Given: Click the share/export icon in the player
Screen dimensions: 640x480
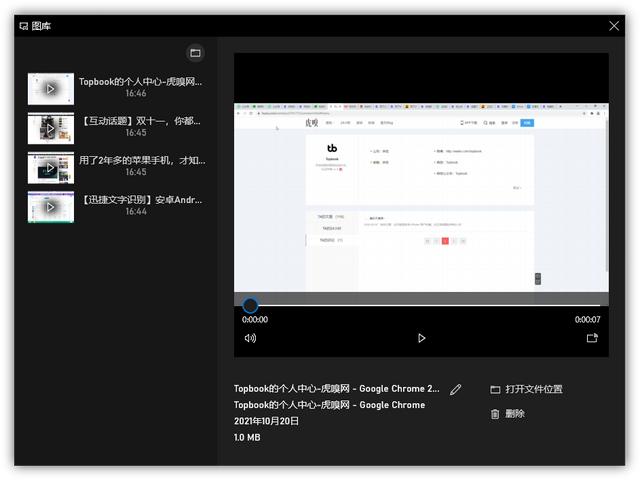Looking at the screenshot, I should 592,338.
